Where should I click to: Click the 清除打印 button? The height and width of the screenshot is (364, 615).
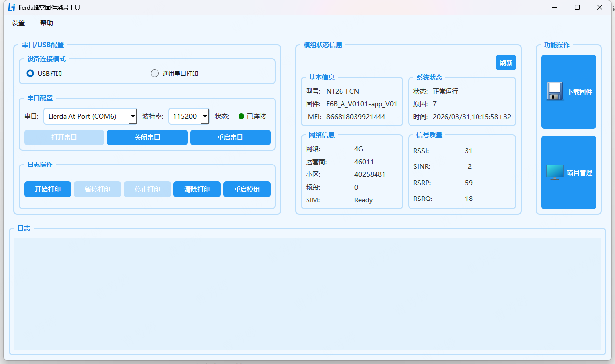(x=197, y=189)
